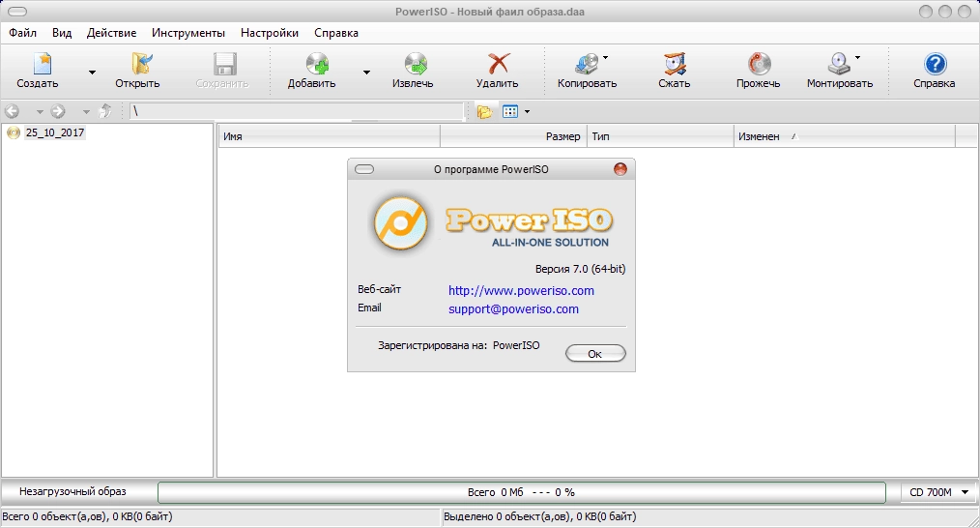980x528 pixels.
Task: Sort by the Изменен column header
Action: [845, 136]
